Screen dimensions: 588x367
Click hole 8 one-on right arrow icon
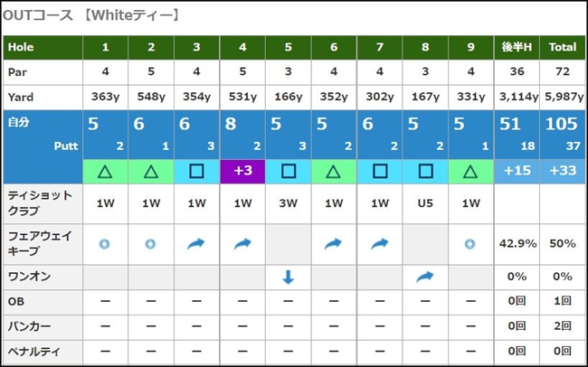click(425, 278)
